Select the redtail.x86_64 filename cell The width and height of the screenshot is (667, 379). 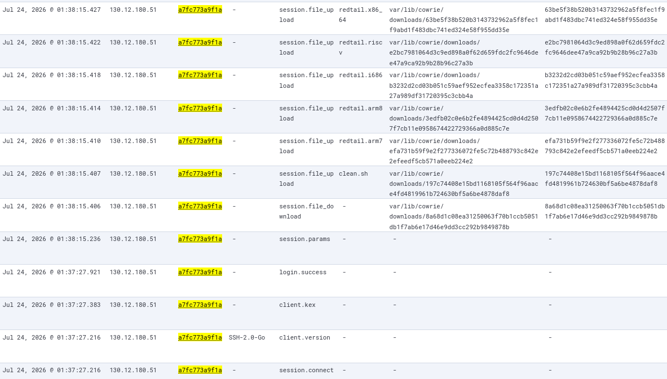(x=361, y=15)
